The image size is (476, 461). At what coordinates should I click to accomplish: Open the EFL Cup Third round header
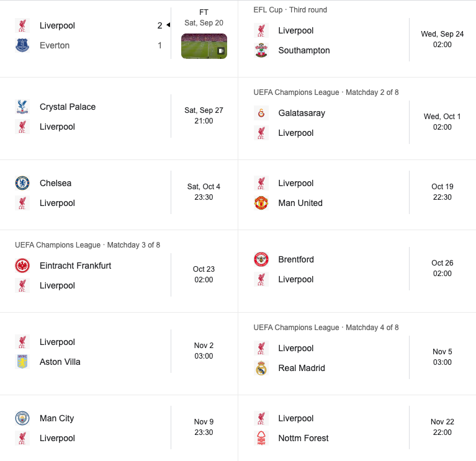(x=290, y=10)
